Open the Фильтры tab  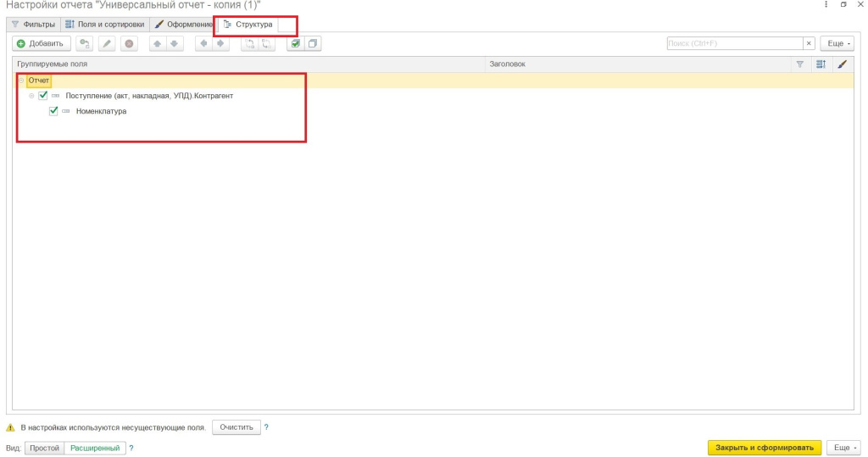34,25
